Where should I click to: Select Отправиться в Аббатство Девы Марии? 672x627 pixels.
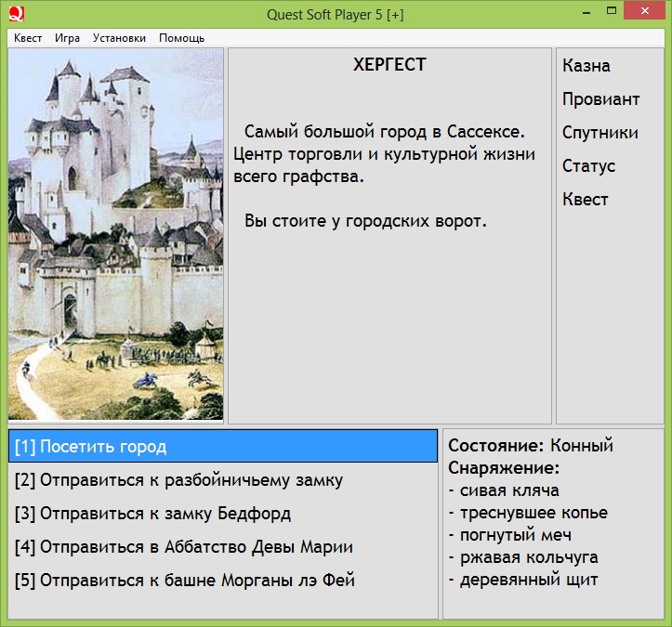point(223,546)
